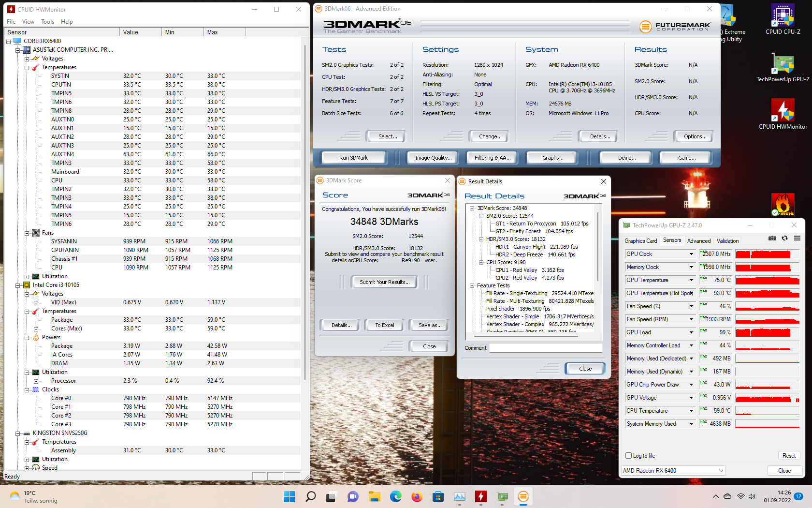Screen dimensions: 812x508
Task: Open the volume speaker tray icon
Action: pyautogui.click(x=752, y=496)
